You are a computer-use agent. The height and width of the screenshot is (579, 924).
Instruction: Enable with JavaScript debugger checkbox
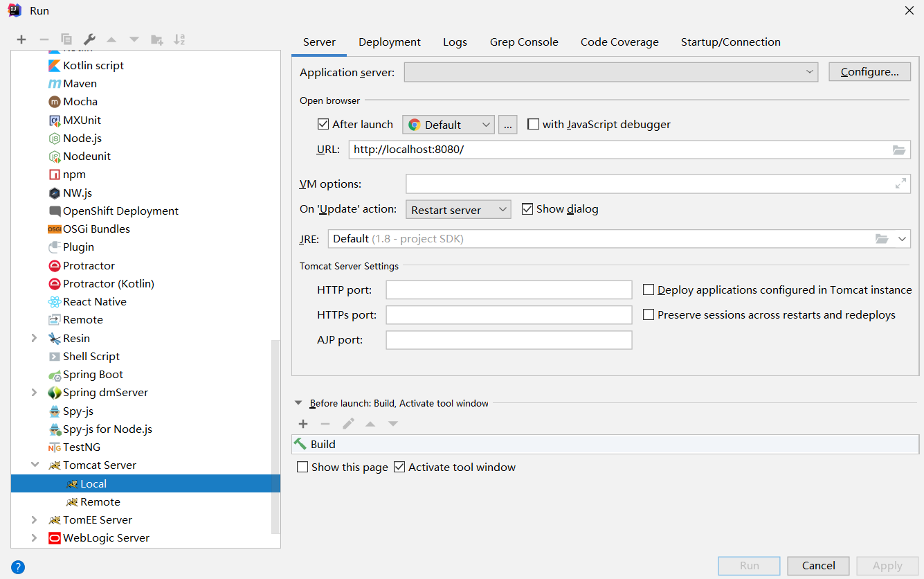tap(533, 125)
